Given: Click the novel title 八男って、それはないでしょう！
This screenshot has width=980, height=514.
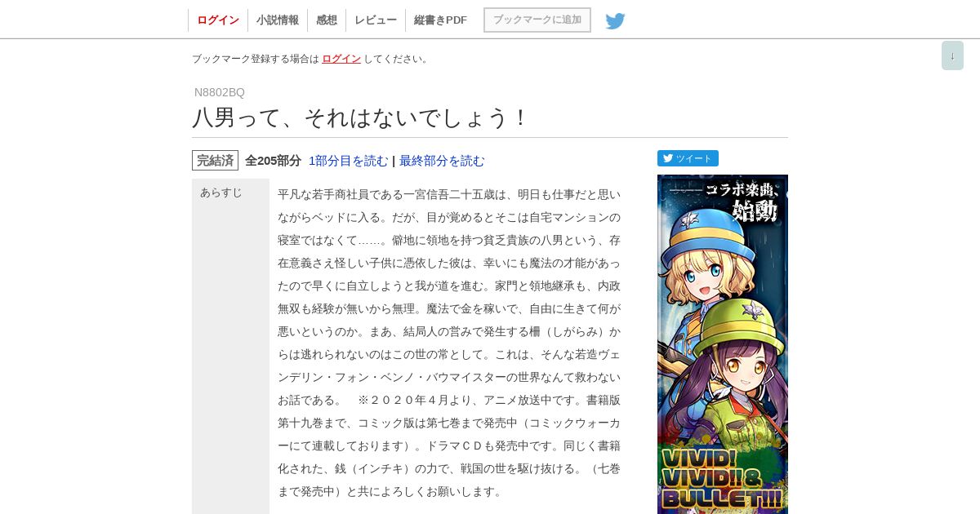Looking at the screenshot, I should (x=361, y=117).
